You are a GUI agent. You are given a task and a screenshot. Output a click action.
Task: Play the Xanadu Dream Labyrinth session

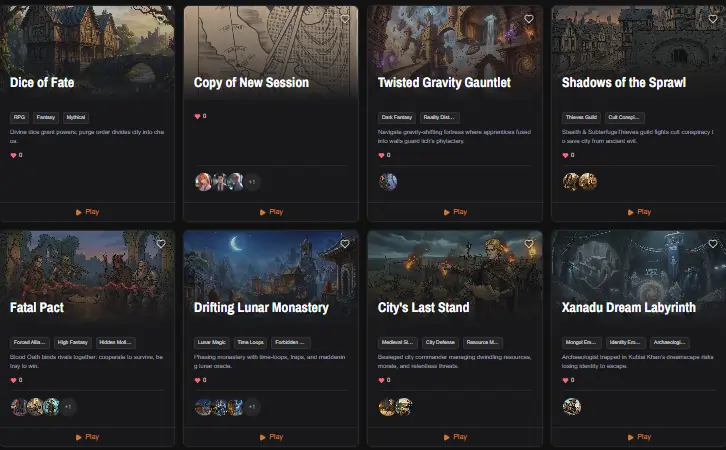(639, 437)
